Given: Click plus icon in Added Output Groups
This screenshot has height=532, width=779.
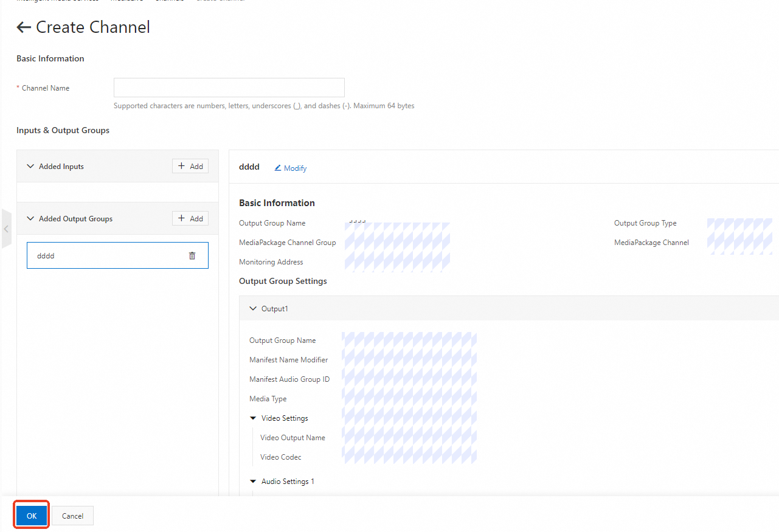Looking at the screenshot, I should 181,218.
